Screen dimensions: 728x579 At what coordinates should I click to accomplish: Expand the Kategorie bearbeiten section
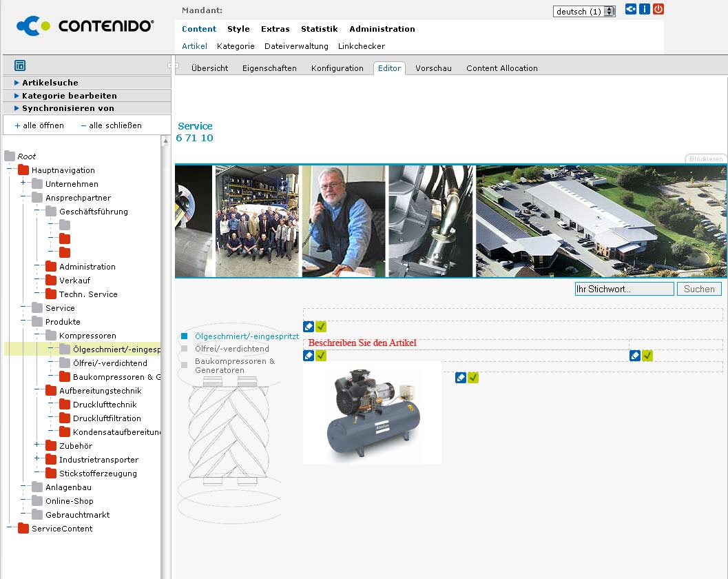(x=69, y=96)
